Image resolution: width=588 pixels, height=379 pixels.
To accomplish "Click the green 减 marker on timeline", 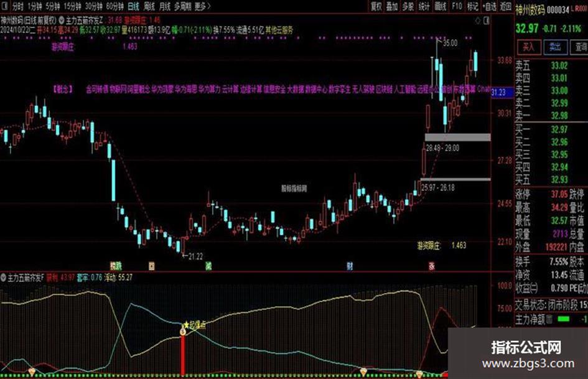I will coord(208,266).
